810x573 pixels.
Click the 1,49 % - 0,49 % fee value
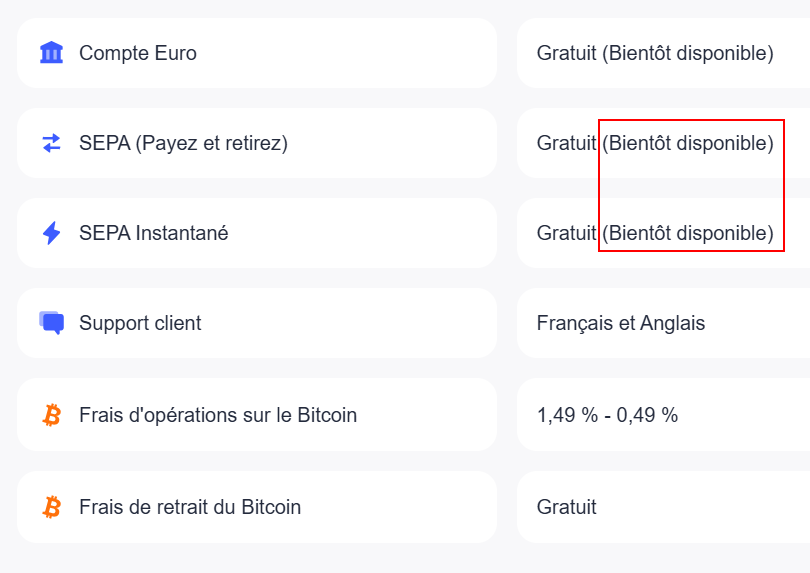[608, 415]
